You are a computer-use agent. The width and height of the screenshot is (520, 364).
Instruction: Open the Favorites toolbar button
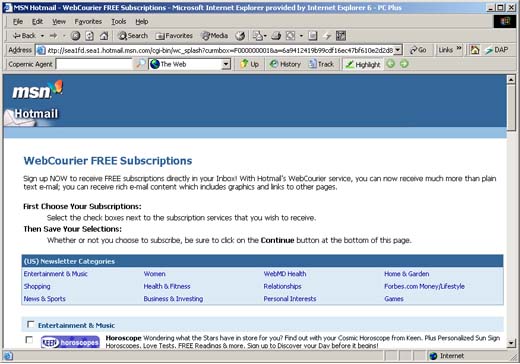174,36
